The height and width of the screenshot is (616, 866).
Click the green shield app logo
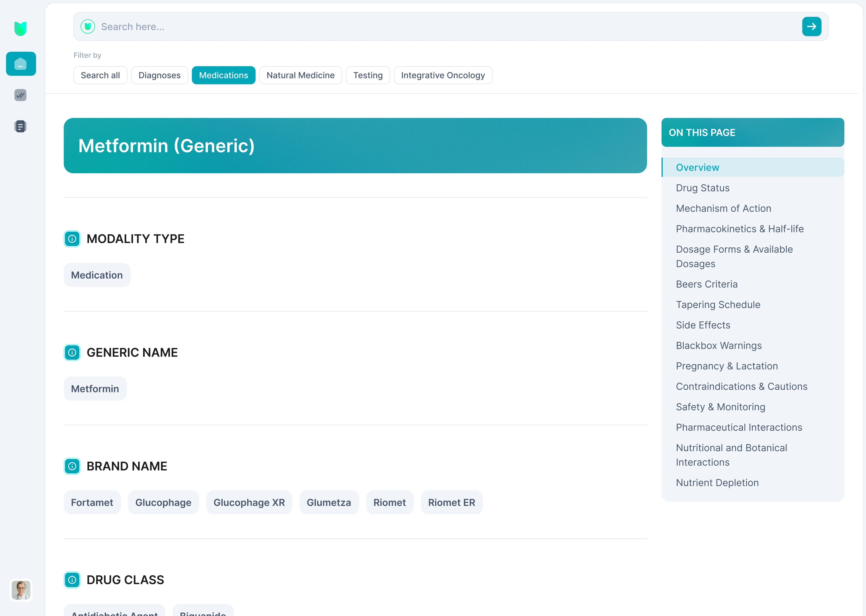click(x=21, y=28)
